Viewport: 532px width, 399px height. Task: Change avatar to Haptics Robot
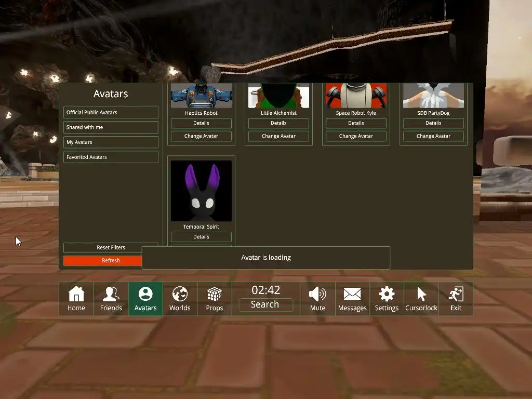[x=201, y=136]
